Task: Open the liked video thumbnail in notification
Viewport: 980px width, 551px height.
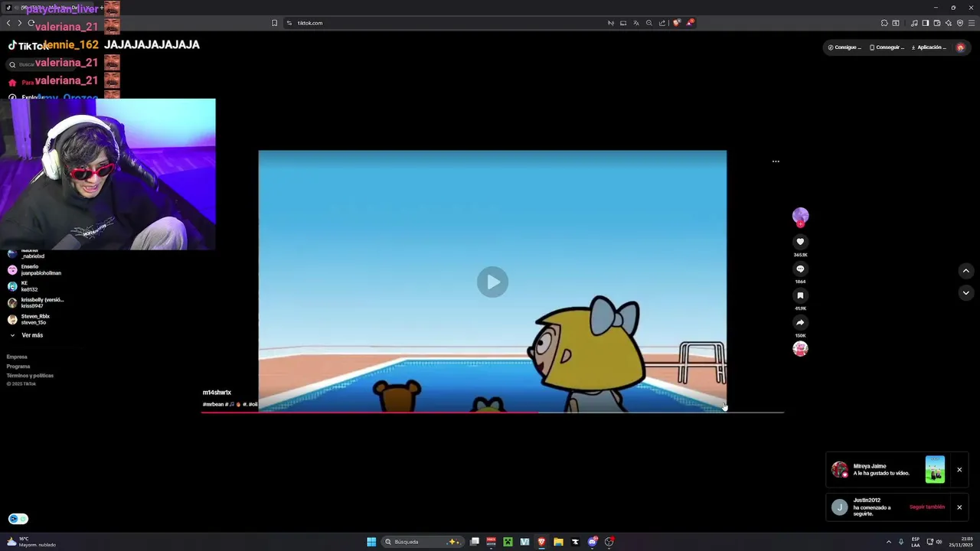Action: pyautogui.click(x=935, y=469)
